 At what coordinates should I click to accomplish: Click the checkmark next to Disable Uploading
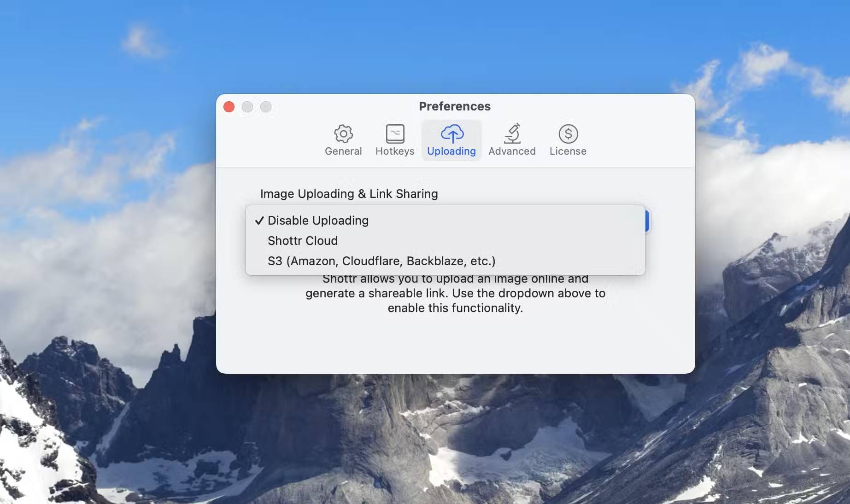[x=259, y=220]
